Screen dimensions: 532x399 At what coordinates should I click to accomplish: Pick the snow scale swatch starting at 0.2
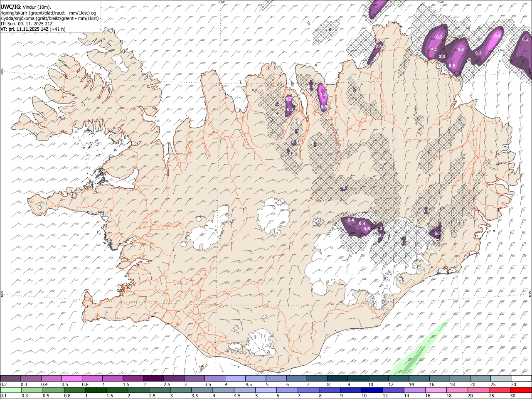[10, 378]
